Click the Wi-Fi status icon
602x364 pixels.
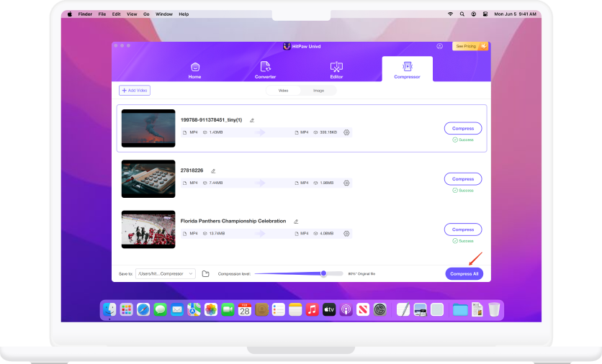pos(450,14)
